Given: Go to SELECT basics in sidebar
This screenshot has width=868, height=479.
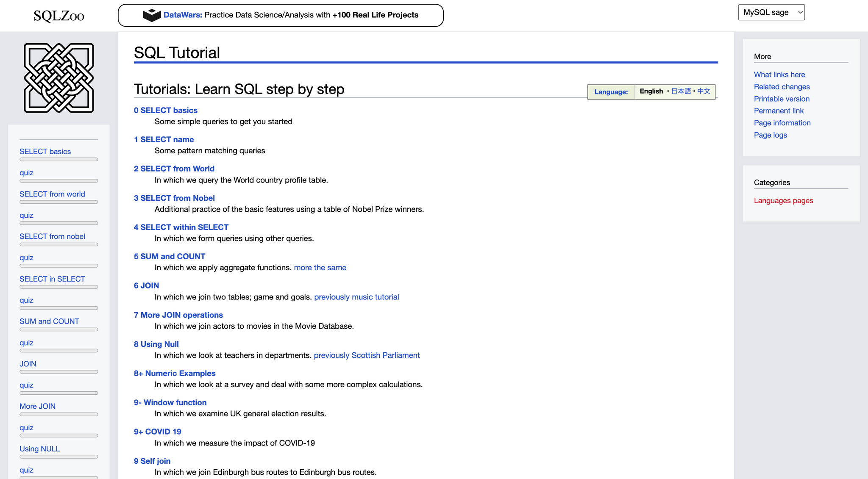Looking at the screenshot, I should 45,152.
